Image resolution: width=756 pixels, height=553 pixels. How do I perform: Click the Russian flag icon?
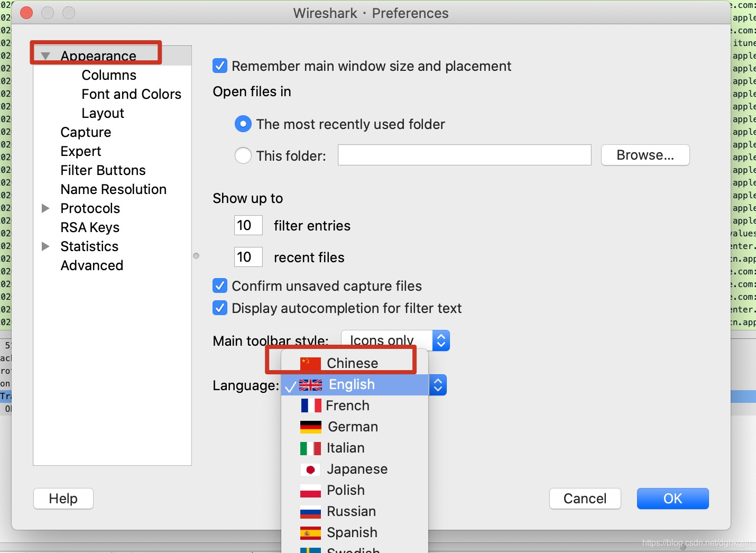click(x=310, y=512)
